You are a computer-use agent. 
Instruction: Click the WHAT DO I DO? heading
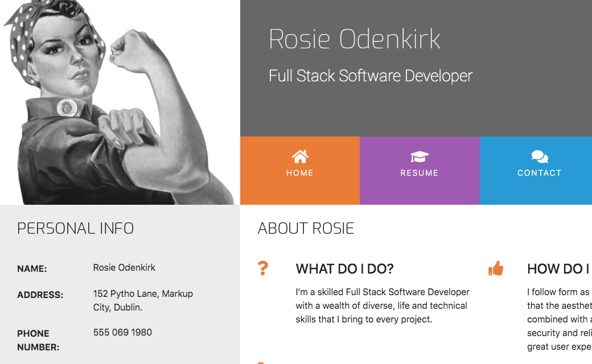click(x=344, y=269)
